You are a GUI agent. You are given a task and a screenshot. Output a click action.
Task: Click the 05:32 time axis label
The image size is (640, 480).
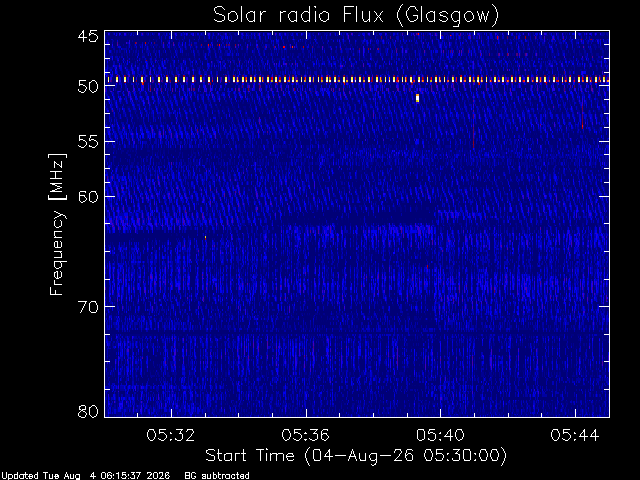(171, 435)
